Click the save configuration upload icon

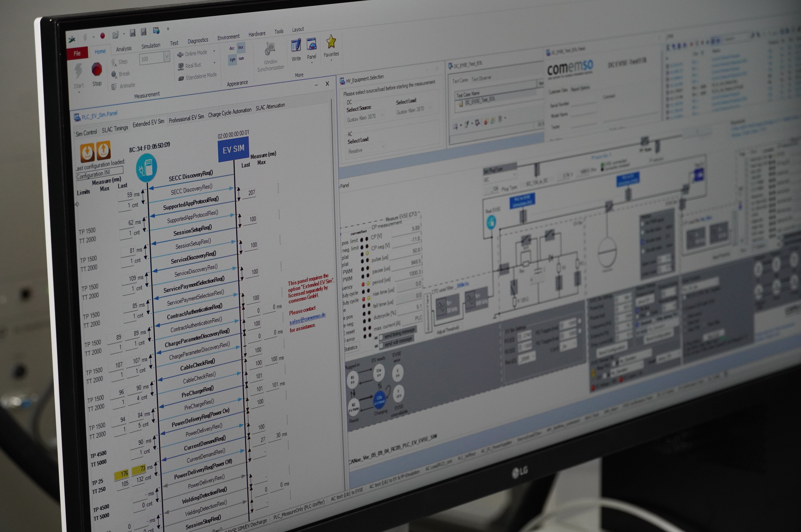coord(103,150)
